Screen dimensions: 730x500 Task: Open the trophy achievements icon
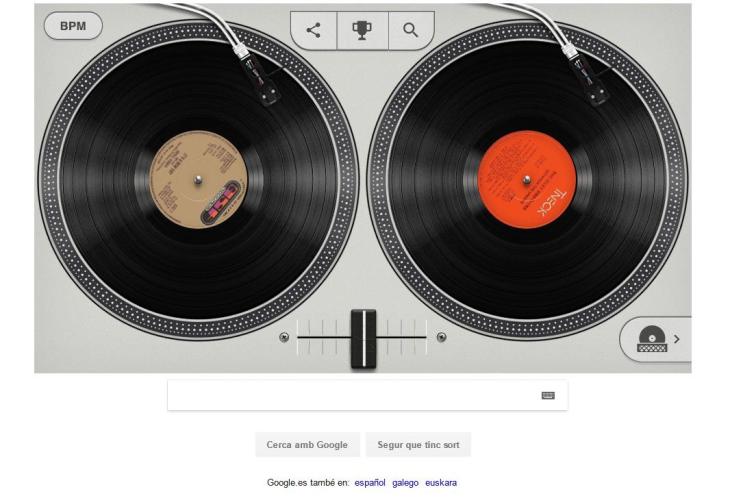(362, 30)
